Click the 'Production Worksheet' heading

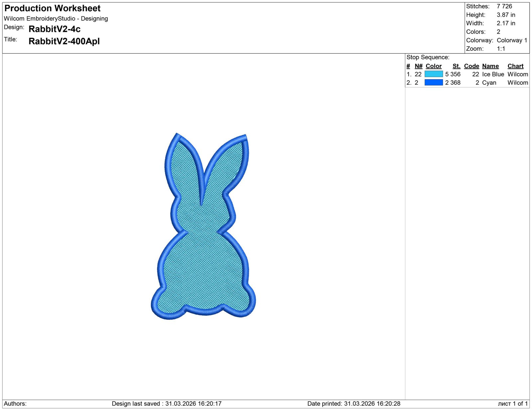53,8
